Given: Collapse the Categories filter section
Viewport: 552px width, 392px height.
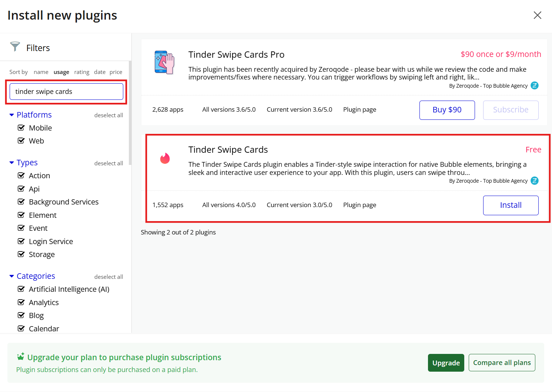Looking at the screenshot, I should [12, 276].
